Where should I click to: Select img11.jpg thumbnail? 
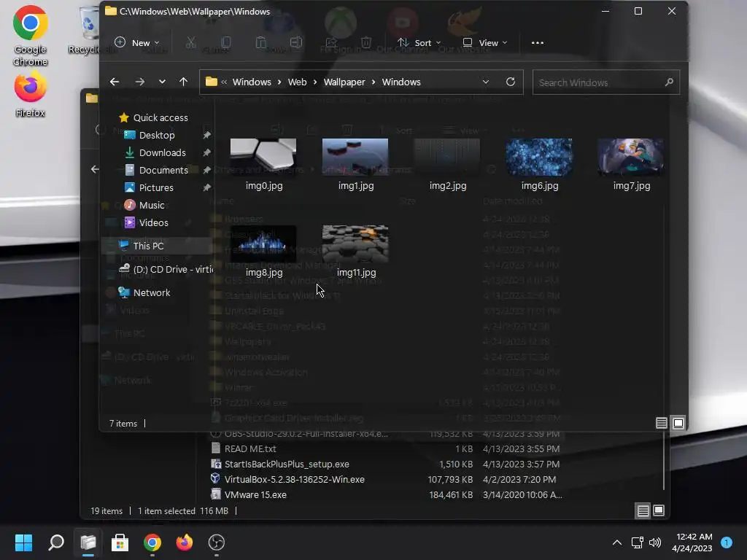[355, 244]
